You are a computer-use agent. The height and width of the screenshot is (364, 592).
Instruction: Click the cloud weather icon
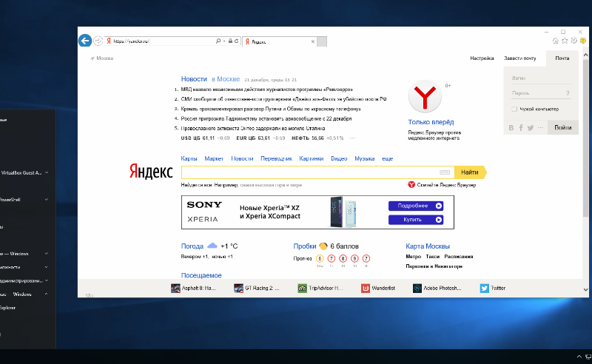tap(212, 246)
